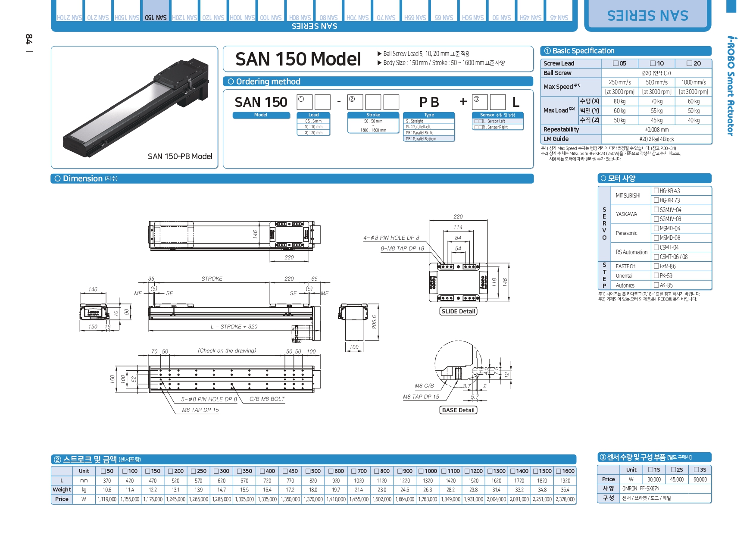Viewport: 756px width, 535px height.
Task: Click the PL : Parallel Left type row
Action: tap(429, 127)
